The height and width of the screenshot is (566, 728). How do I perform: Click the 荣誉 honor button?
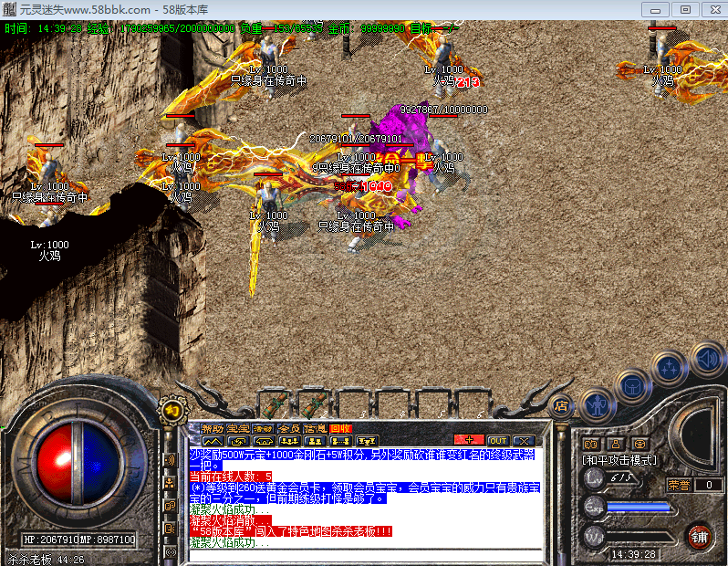click(679, 485)
